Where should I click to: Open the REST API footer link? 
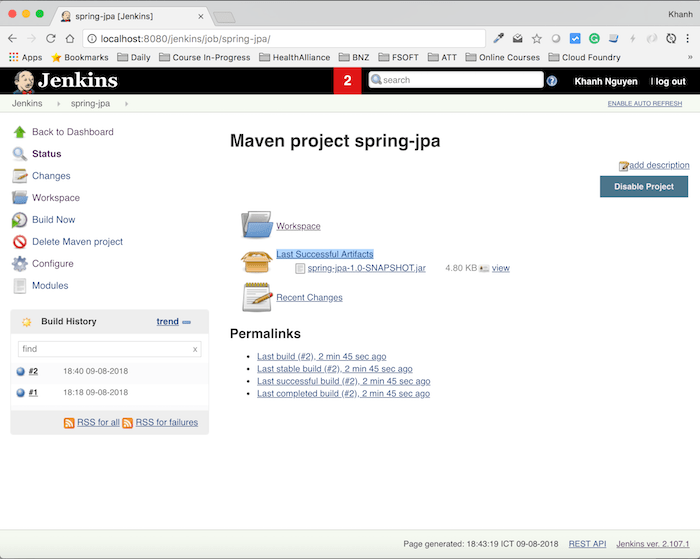pos(587,544)
